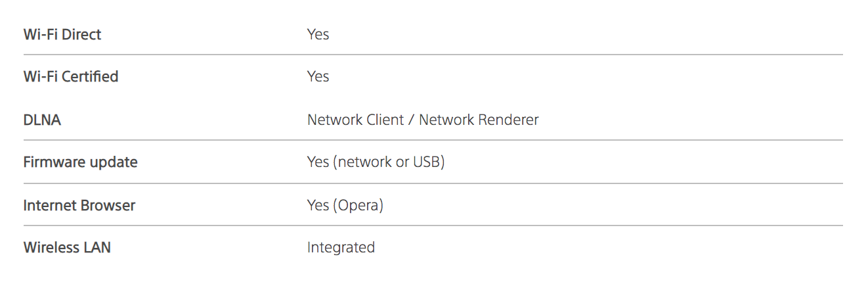Image resolution: width=868 pixels, height=284 pixels.
Task: Click the word Opera in parentheses
Action: [x=358, y=206]
